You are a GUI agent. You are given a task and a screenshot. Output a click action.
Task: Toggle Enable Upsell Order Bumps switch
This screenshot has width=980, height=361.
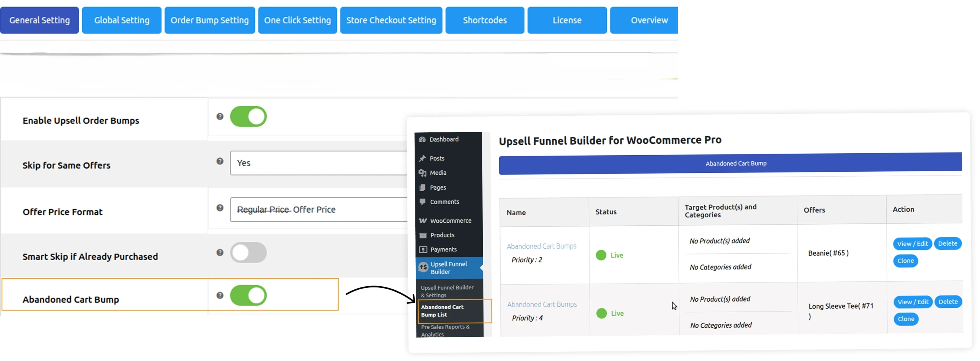coord(248,117)
